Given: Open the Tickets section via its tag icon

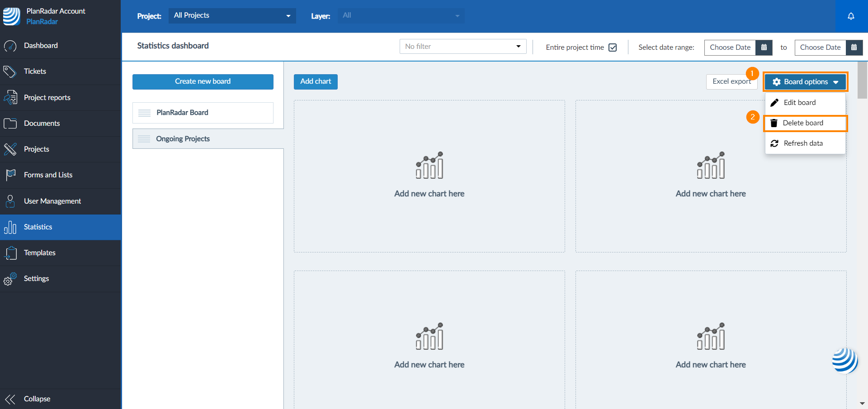Looking at the screenshot, I should pos(10,71).
